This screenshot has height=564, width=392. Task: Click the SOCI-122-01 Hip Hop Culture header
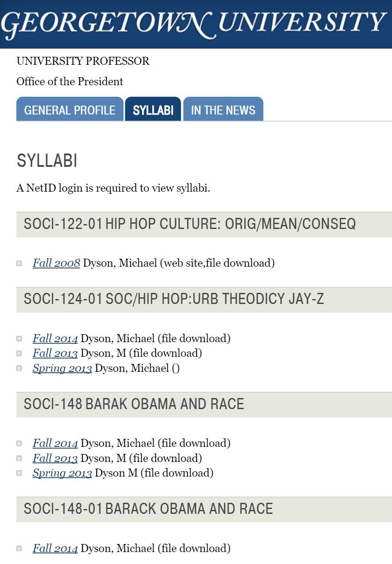click(x=204, y=224)
